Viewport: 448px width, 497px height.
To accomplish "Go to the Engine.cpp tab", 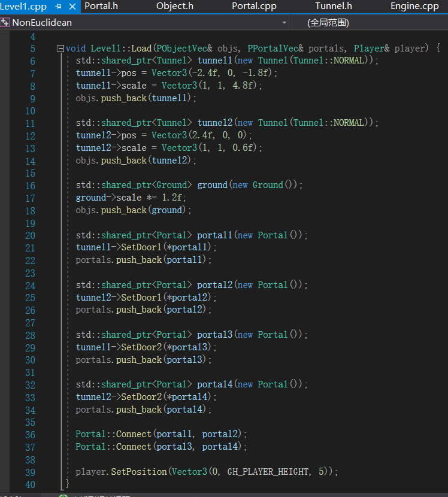I will pos(414,7).
